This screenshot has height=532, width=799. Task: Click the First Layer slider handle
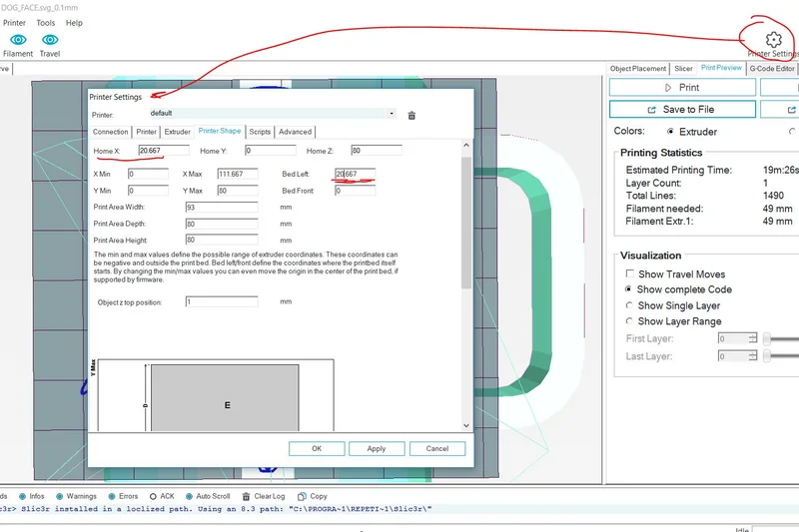tap(767, 339)
